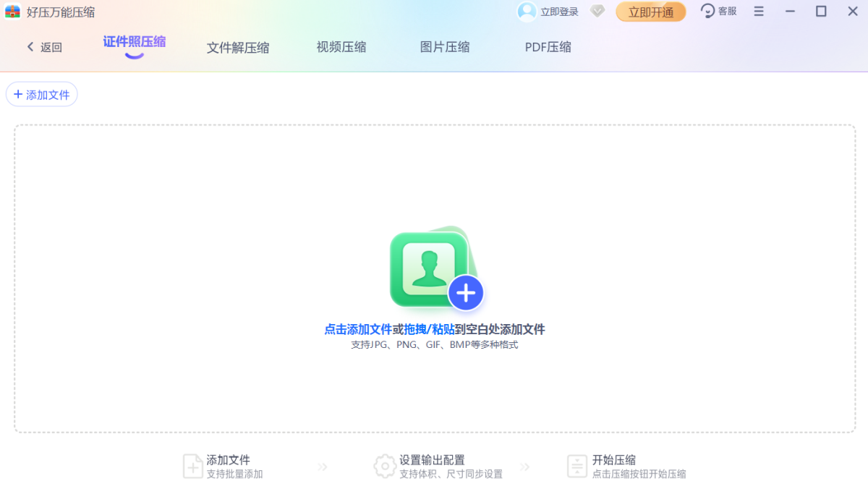This screenshot has height=489, width=868.
Task: Click the blue plus icon on the photo graphic
Action: pos(467,292)
